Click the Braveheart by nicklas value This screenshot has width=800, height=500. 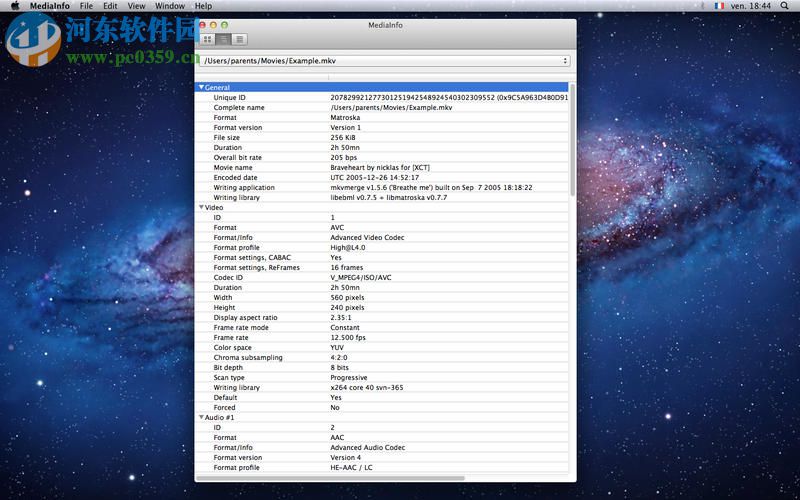[x=380, y=167]
